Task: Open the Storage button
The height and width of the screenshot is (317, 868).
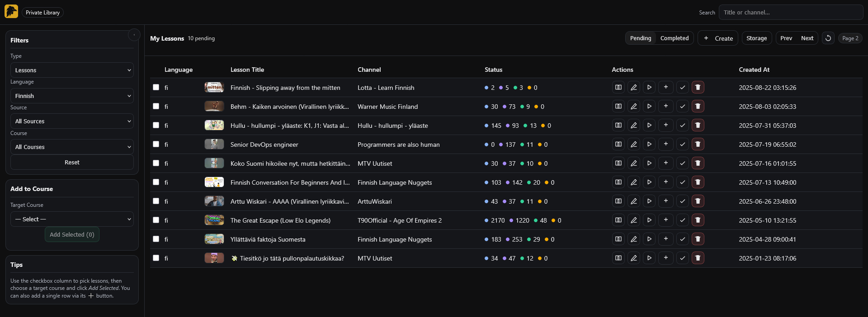Action: (x=757, y=38)
